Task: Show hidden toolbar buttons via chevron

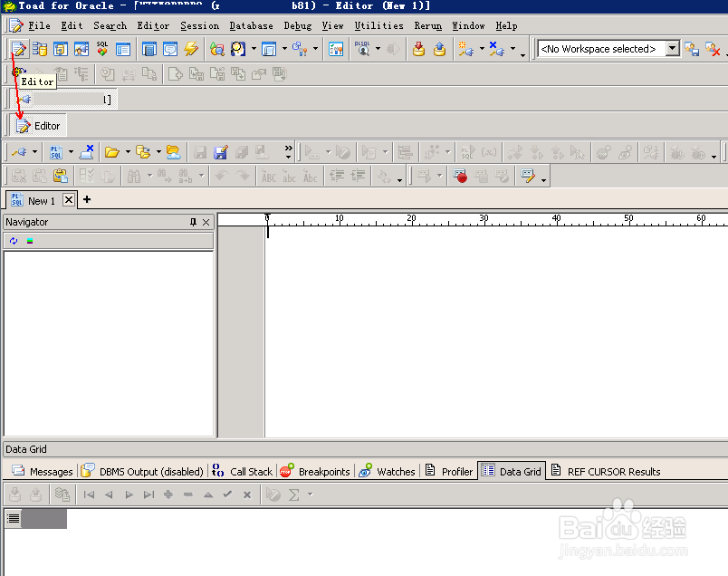Action: 288,151
